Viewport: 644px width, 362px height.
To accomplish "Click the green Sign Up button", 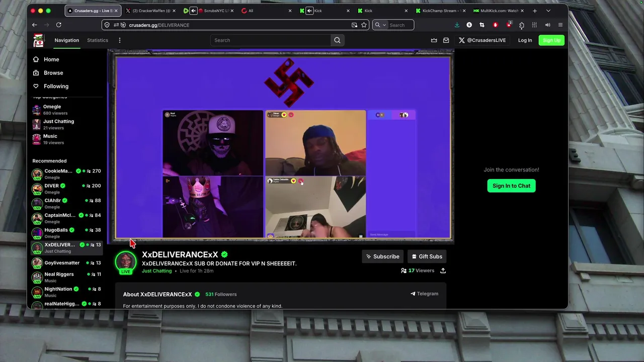I will 551,40.
